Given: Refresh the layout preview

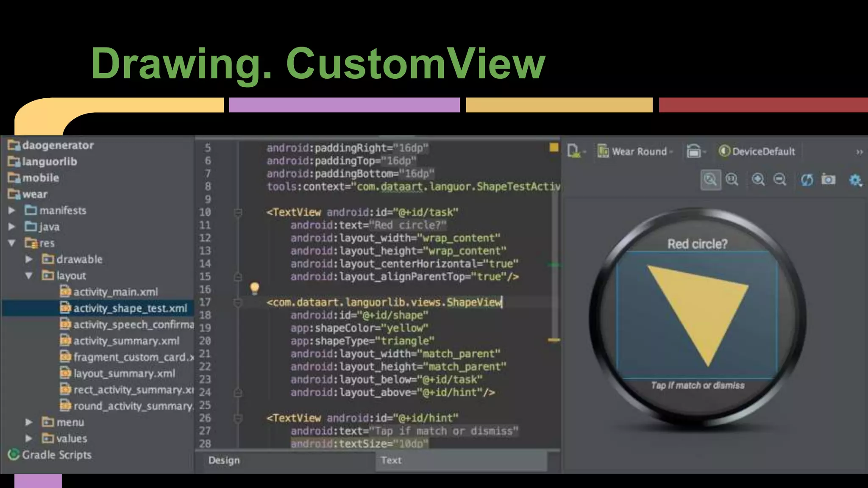Looking at the screenshot, I should tap(807, 180).
